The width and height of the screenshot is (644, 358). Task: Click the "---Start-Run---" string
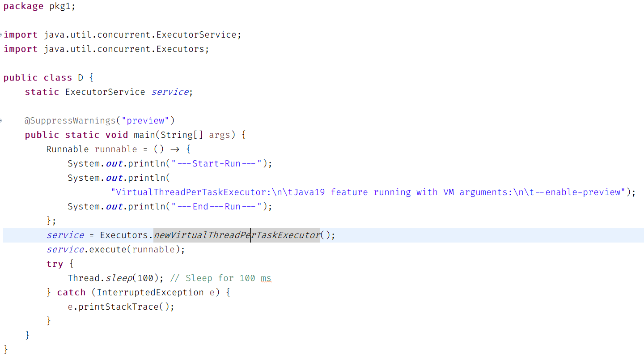pyautogui.click(x=216, y=164)
